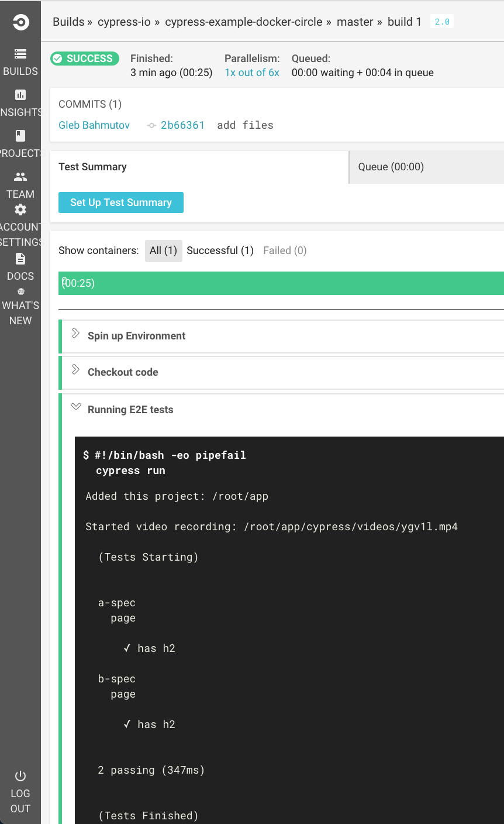Show All (1) containers
The height and width of the screenshot is (824, 504).
coord(163,250)
